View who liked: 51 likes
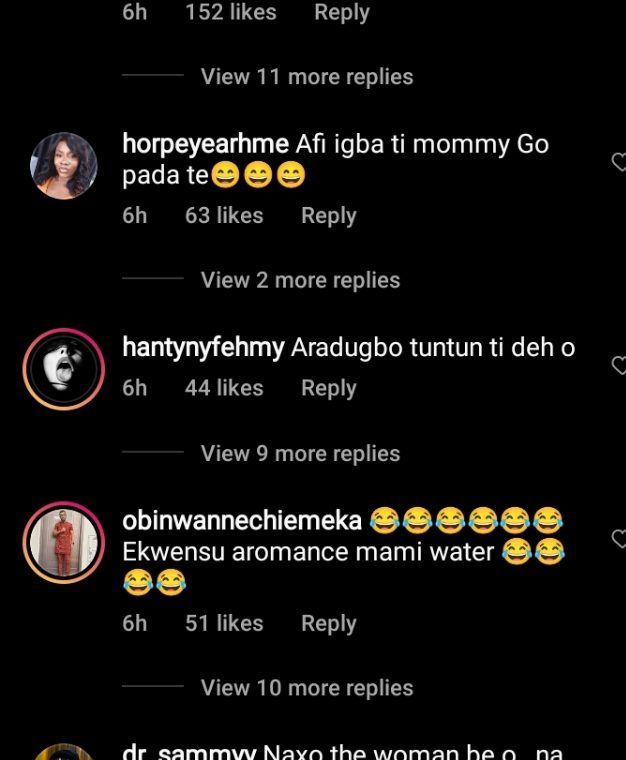The image size is (626, 760). pyautogui.click(x=224, y=623)
